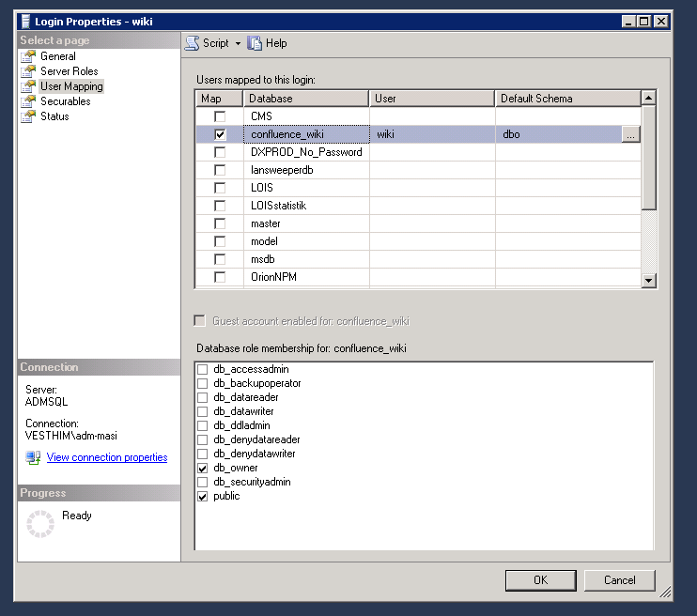Click the General page icon
This screenshot has width=697, height=616.
pos(28,56)
